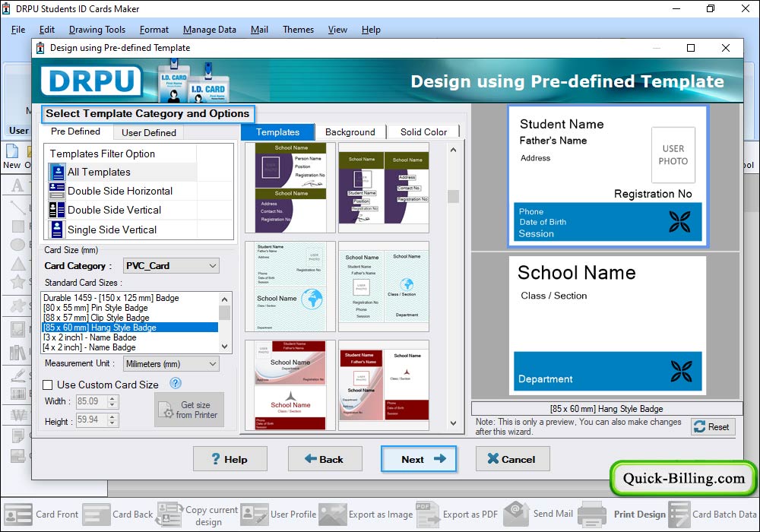760x532 pixels.
Task: Choose Single Side Vertical filter icon
Action: click(57, 230)
